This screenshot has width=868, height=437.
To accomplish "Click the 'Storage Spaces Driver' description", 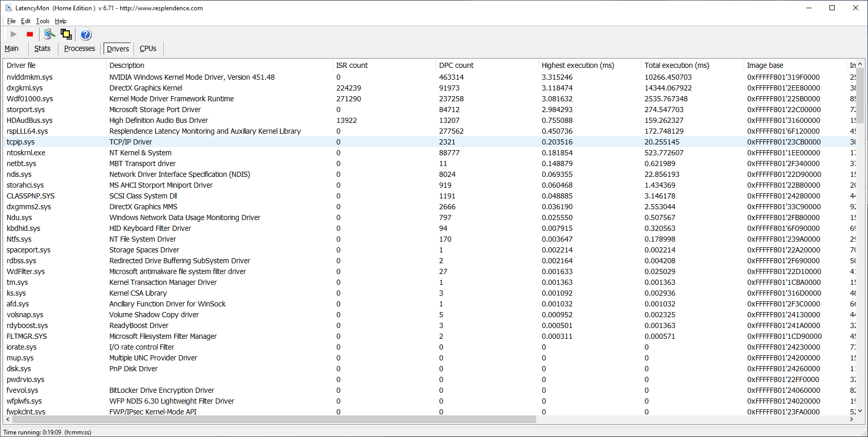I will [144, 250].
